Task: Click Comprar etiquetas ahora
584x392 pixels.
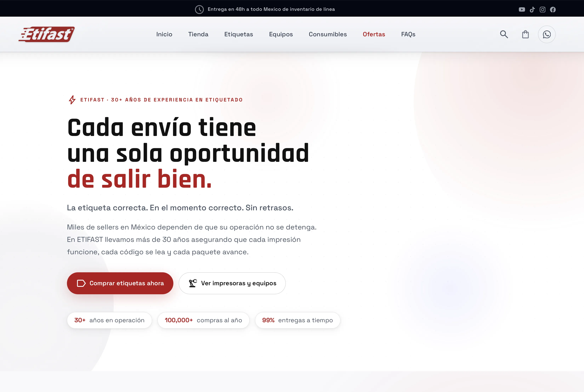Action: (120, 283)
